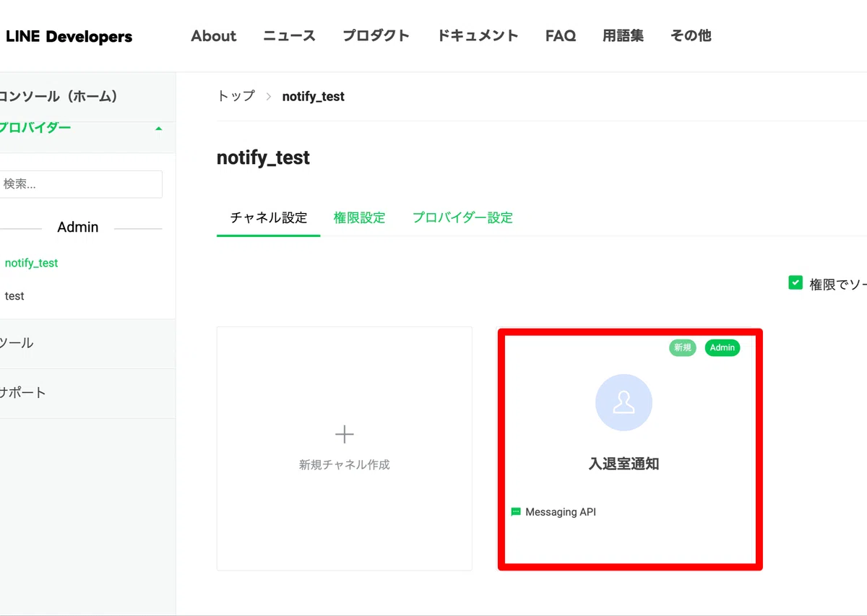Collapse the プロバイダー section arrow
Viewport: 867px width, 616px height.
(x=158, y=129)
